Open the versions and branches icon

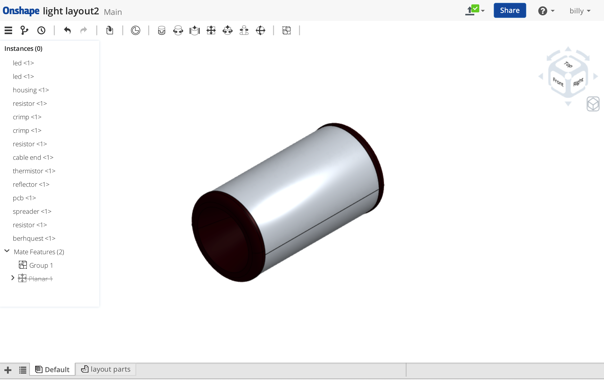[x=24, y=30]
